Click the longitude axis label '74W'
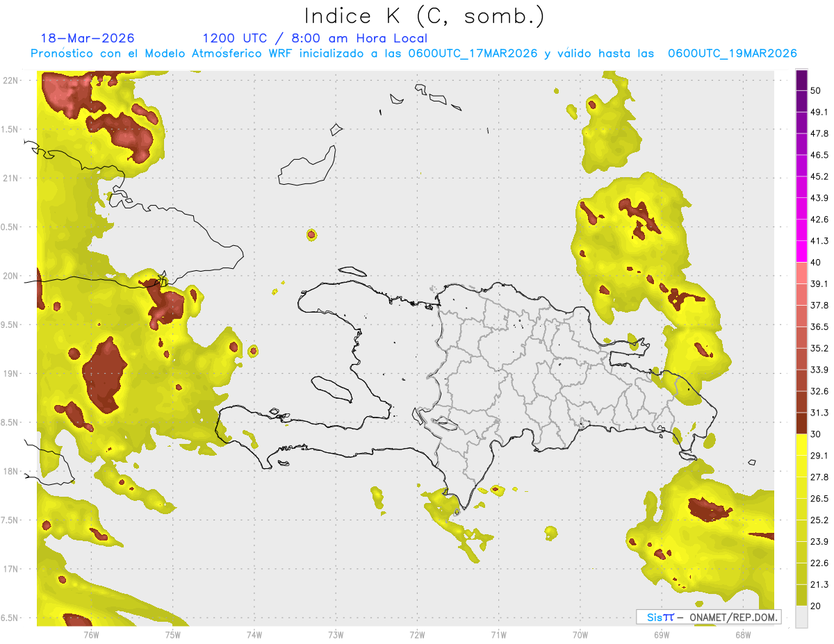834x644 pixels. tap(254, 635)
